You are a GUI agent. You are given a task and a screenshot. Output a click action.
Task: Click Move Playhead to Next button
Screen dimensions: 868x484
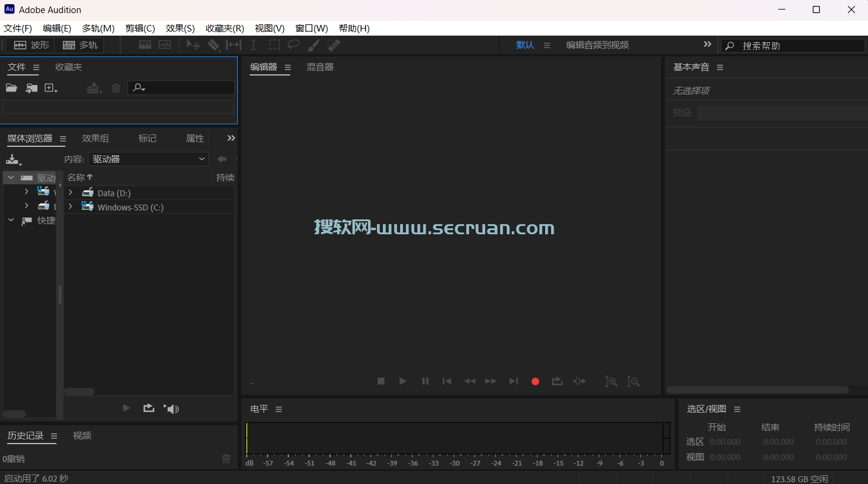click(514, 381)
